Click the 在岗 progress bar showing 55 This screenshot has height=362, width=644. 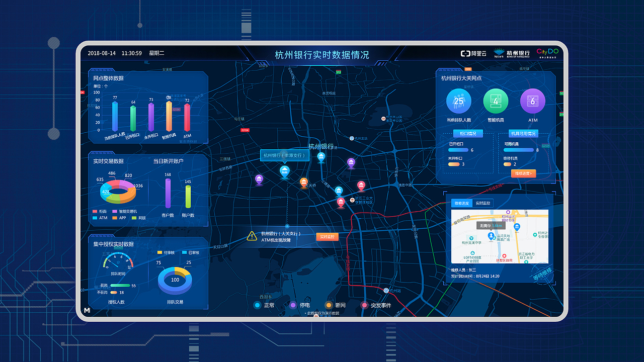coord(119,286)
